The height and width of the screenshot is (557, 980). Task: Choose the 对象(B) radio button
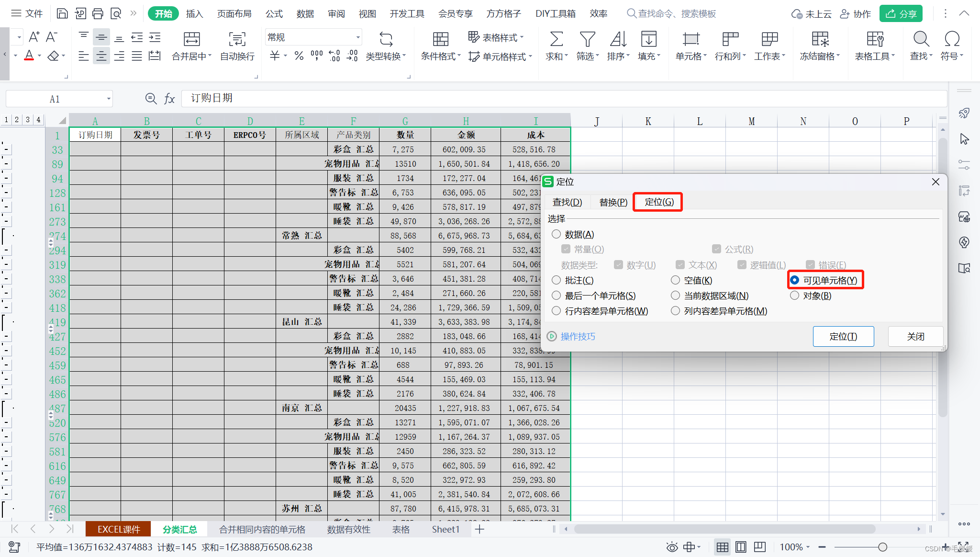pos(794,296)
